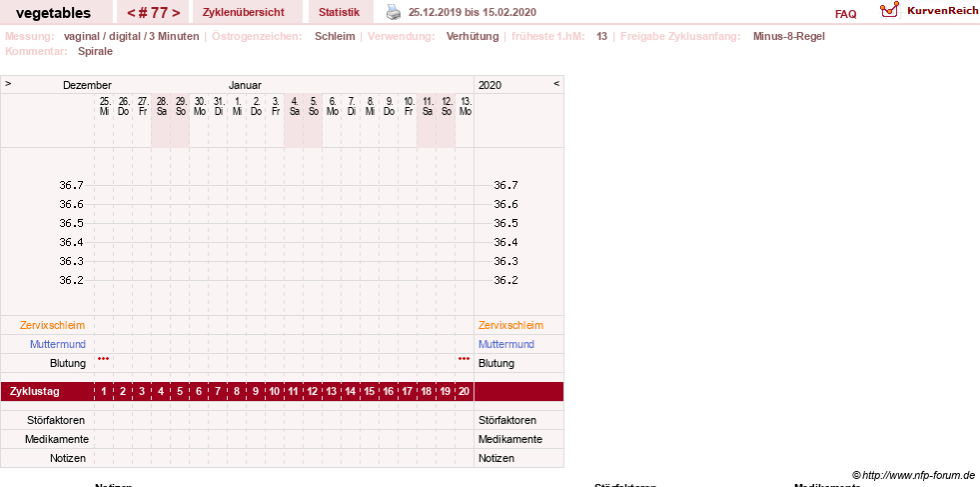Click the bleeding dots on cycle day 1
This screenshot has width=980, height=487.
[x=103, y=359]
